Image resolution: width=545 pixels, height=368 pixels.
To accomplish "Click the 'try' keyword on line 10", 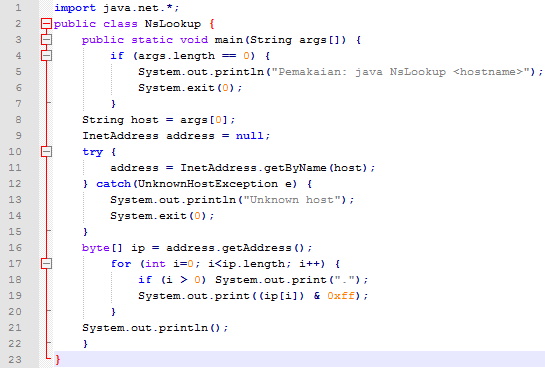I will pos(93,152).
